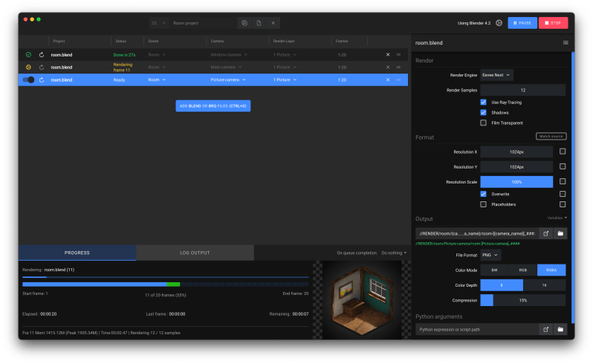The height and width of the screenshot is (364, 593).
Task: Click the save-project-as plus icon
Action: (x=244, y=23)
